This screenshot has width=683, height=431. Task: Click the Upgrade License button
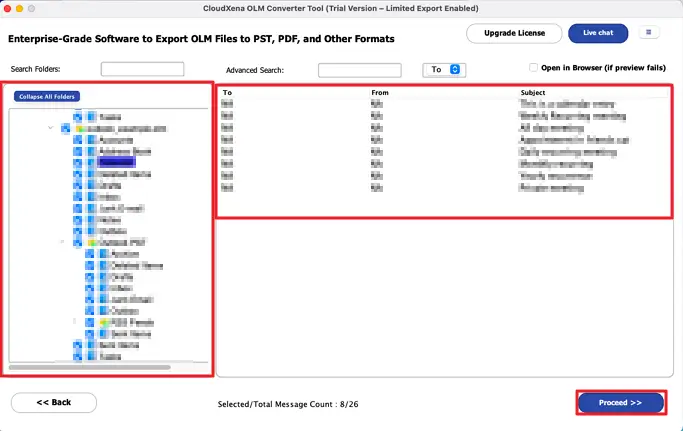tap(513, 33)
